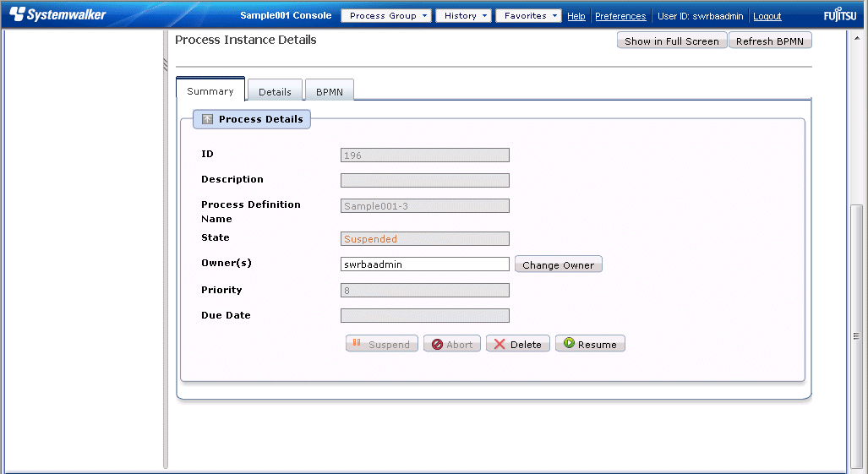The image size is (868, 474).
Task: Open the Help link
Action: (x=576, y=16)
